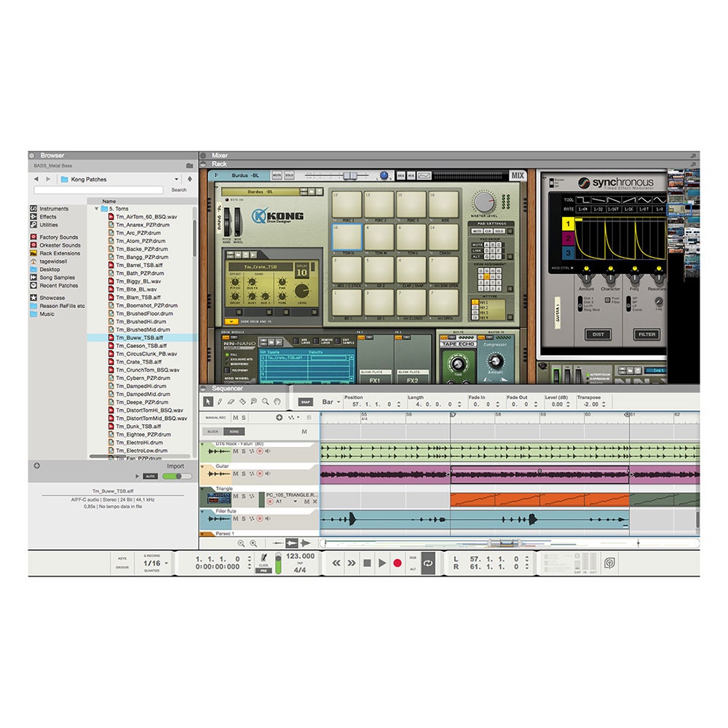Select the Eraser tool in Sequencer toolbar
The image size is (728, 728).
[x=231, y=402]
